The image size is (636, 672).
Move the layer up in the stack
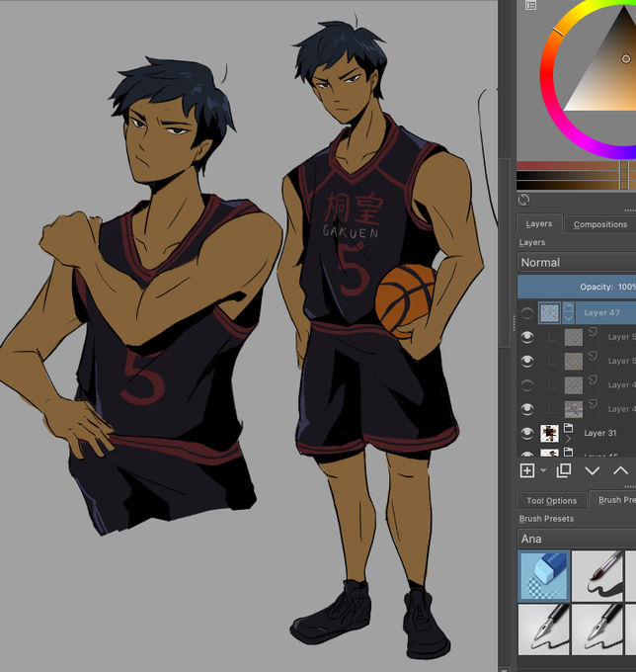point(620,471)
